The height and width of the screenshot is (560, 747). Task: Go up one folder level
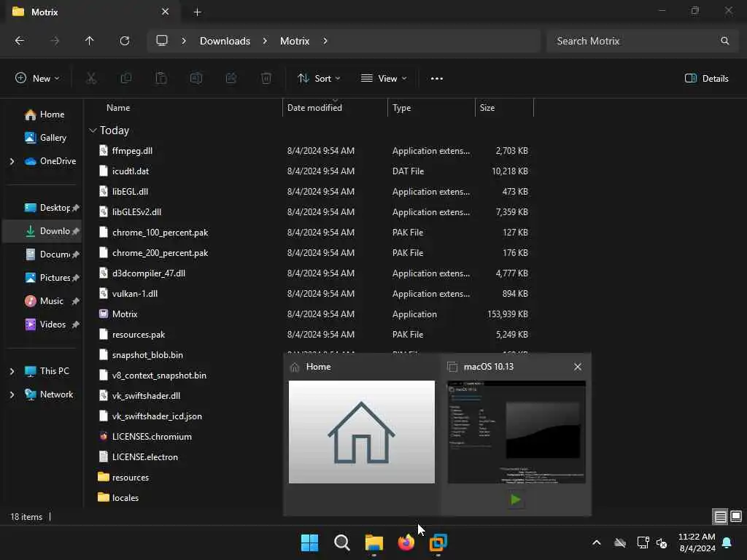(89, 41)
